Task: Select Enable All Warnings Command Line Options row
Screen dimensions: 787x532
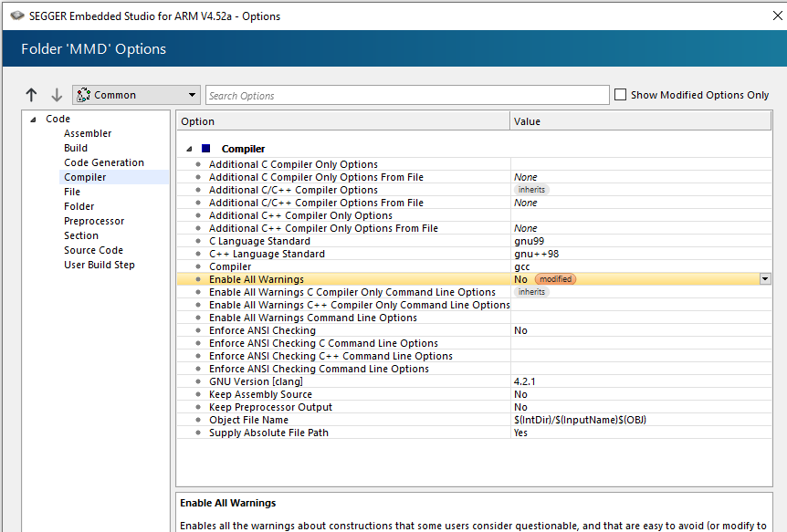Action: click(474, 318)
